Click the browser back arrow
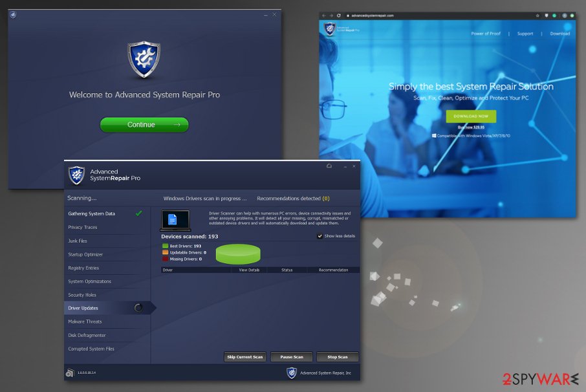586x392 pixels. pos(324,16)
